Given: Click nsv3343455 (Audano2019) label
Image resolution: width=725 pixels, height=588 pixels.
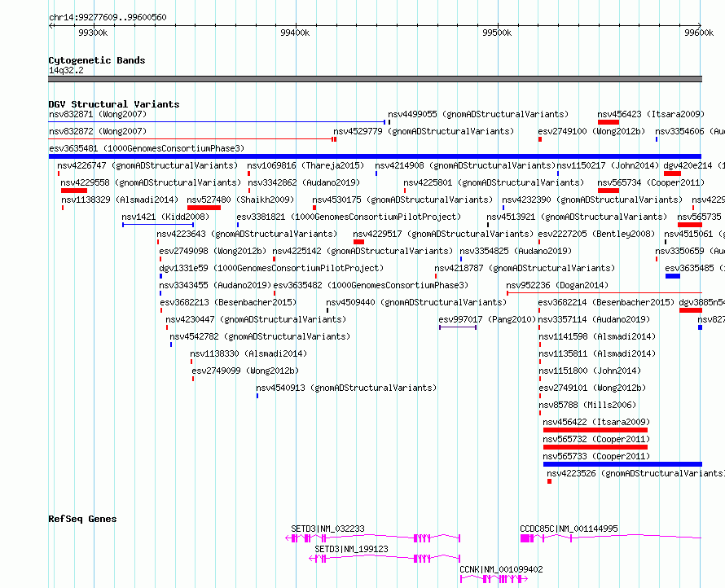Looking at the screenshot, I should [215, 285].
